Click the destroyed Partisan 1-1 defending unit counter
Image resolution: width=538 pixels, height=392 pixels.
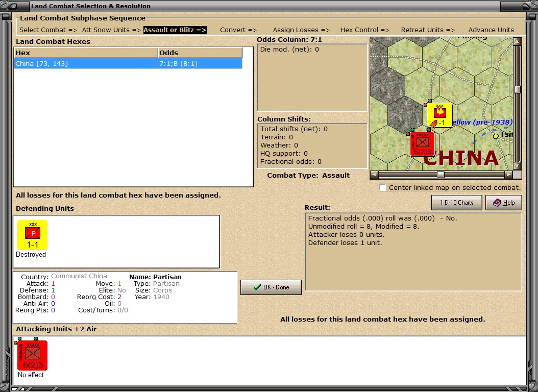33,235
